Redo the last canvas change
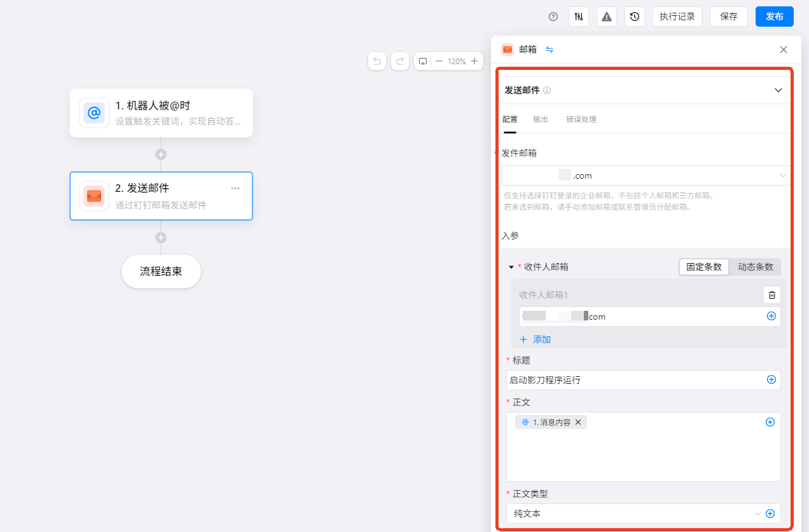The width and height of the screenshot is (809, 532). click(x=400, y=61)
